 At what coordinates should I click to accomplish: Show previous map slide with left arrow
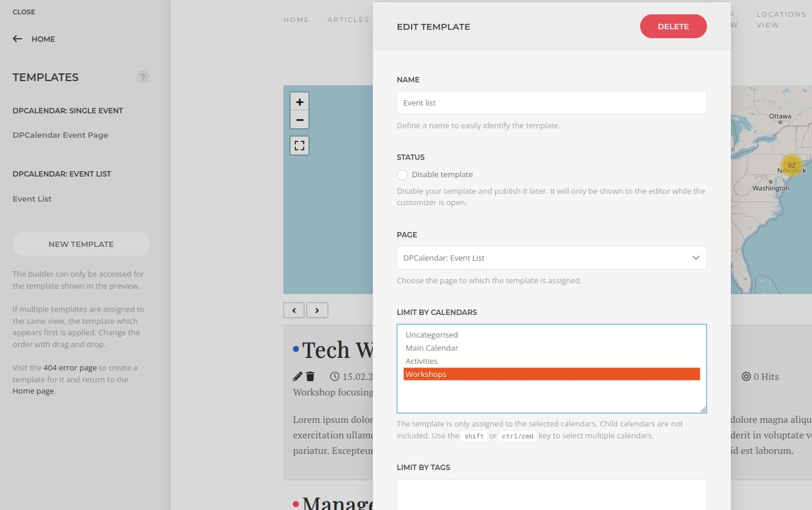pyautogui.click(x=294, y=310)
